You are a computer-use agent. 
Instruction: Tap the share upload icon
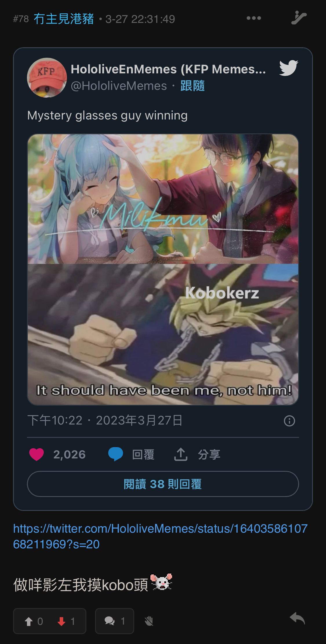(x=181, y=454)
